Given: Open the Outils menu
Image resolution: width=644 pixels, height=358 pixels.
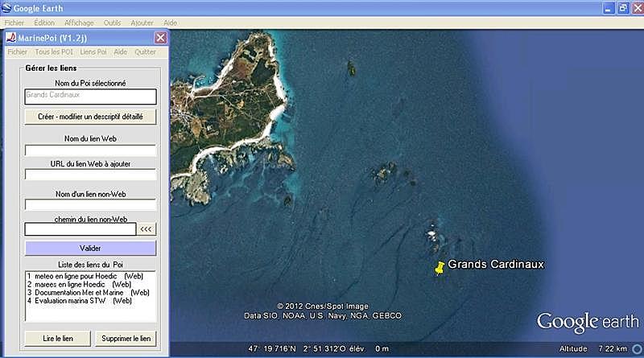Looking at the screenshot, I should tap(112, 23).
